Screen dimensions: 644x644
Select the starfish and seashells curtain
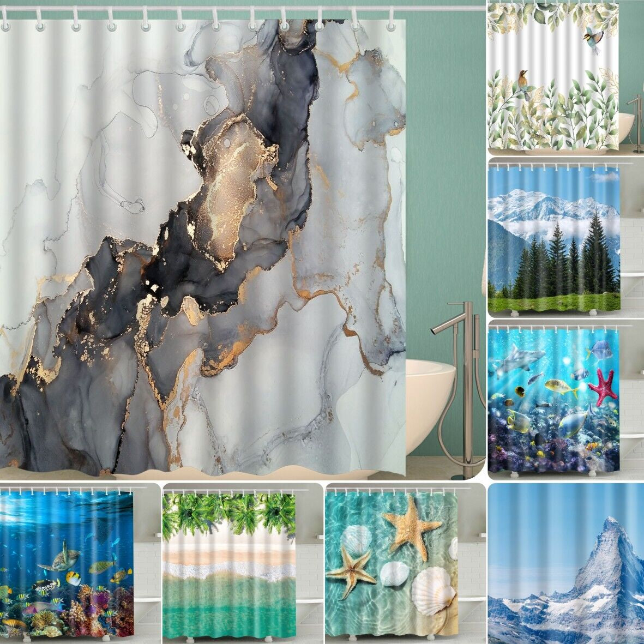(398, 562)
